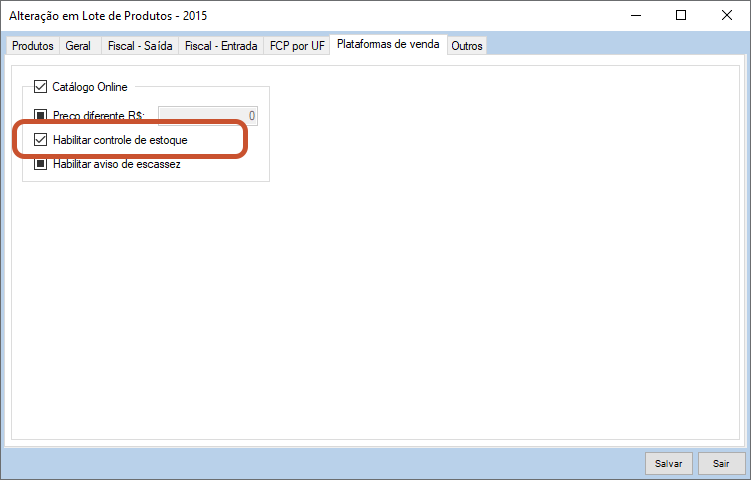
Task: Disable Habilitar controle de estoque
Action: click(x=40, y=140)
